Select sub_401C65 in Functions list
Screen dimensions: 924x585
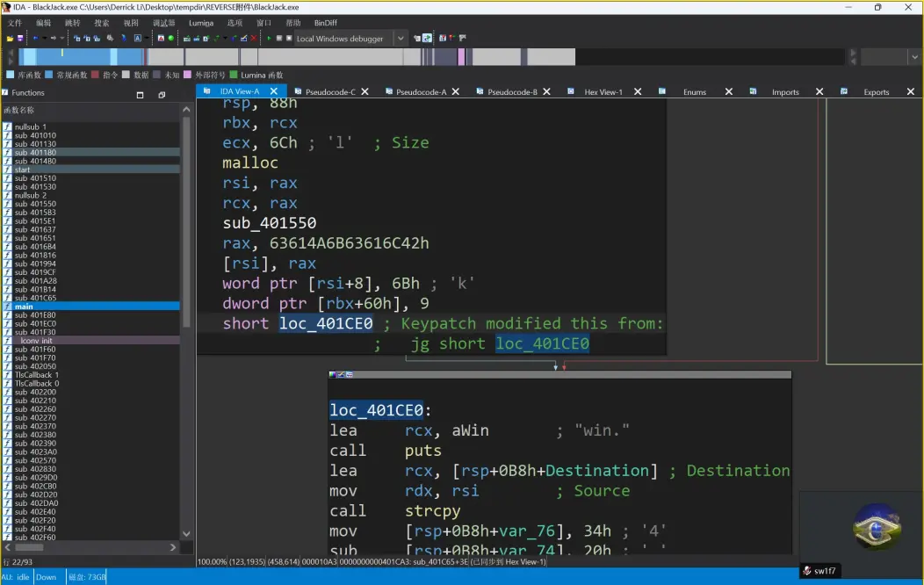tap(35, 298)
